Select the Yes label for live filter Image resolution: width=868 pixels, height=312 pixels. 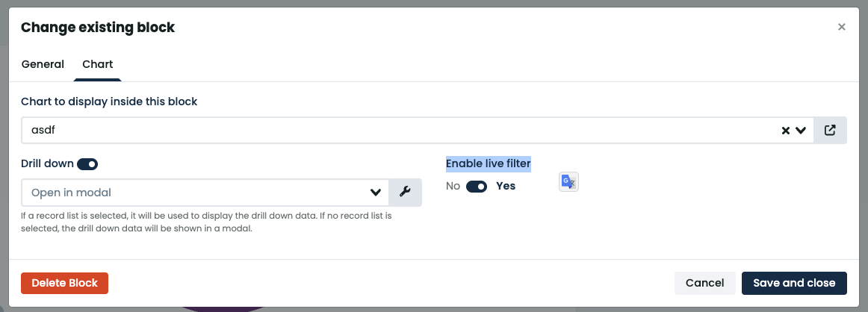pyautogui.click(x=506, y=187)
